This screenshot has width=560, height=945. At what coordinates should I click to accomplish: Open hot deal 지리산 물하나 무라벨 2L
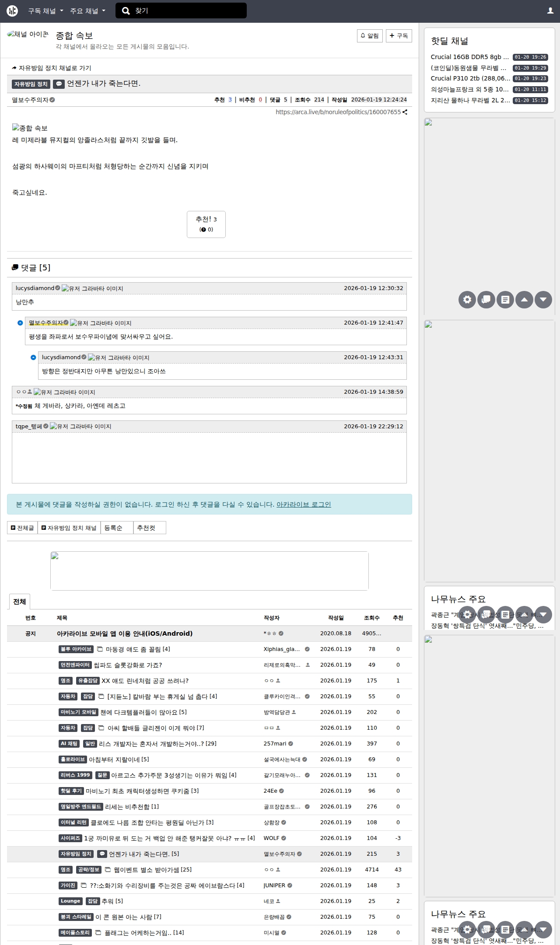pos(470,101)
